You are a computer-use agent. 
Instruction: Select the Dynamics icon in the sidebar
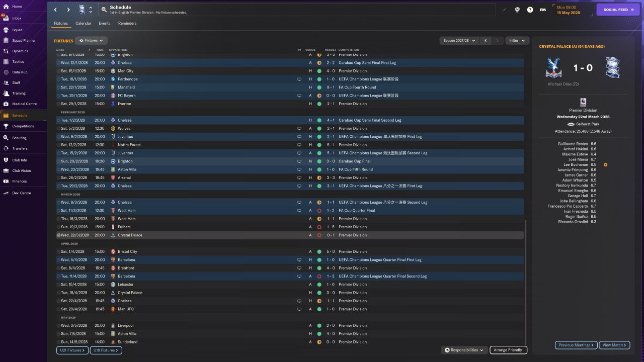[6, 51]
